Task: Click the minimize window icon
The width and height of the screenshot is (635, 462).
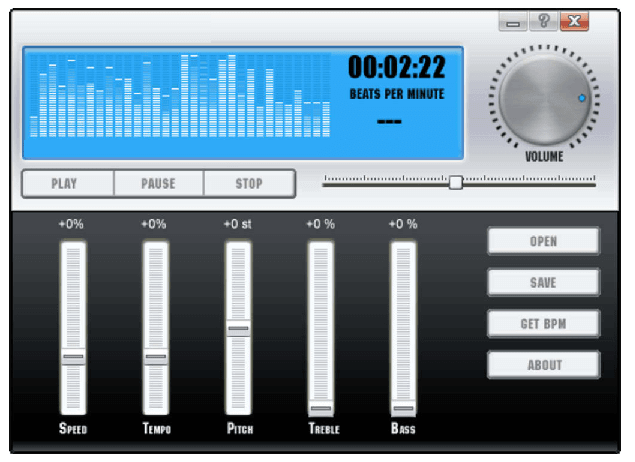Action: click(513, 21)
